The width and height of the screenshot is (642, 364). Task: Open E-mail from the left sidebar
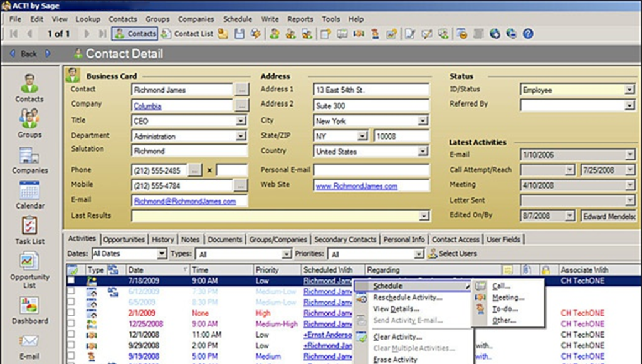pyautogui.click(x=29, y=347)
